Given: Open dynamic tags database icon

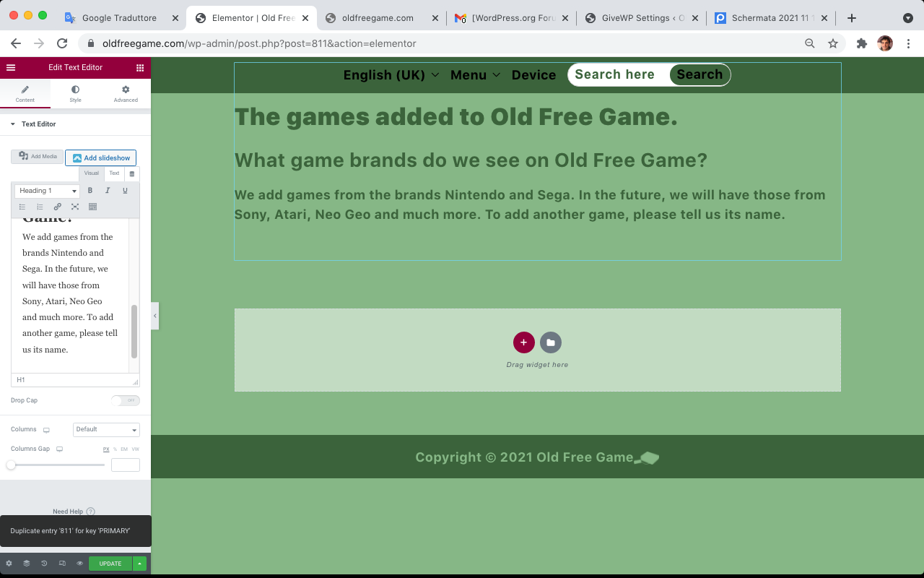Looking at the screenshot, I should click(x=131, y=174).
